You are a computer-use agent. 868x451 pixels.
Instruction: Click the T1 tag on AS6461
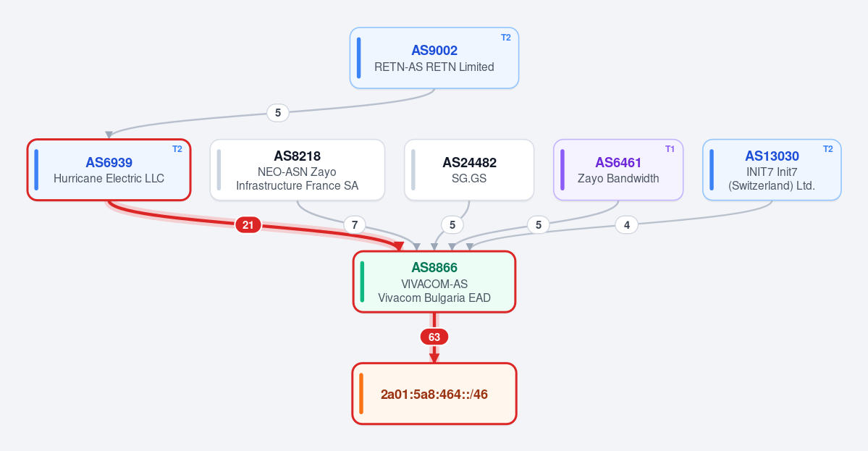point(670,149)
